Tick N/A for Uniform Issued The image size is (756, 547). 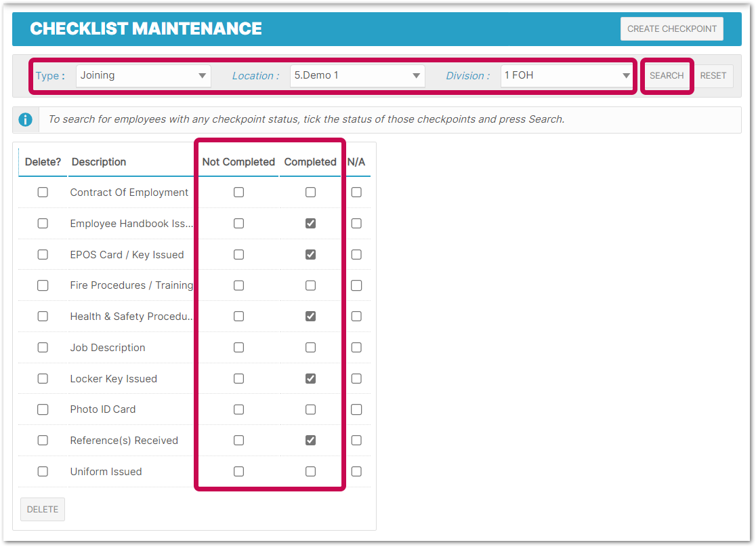(356, 471)
